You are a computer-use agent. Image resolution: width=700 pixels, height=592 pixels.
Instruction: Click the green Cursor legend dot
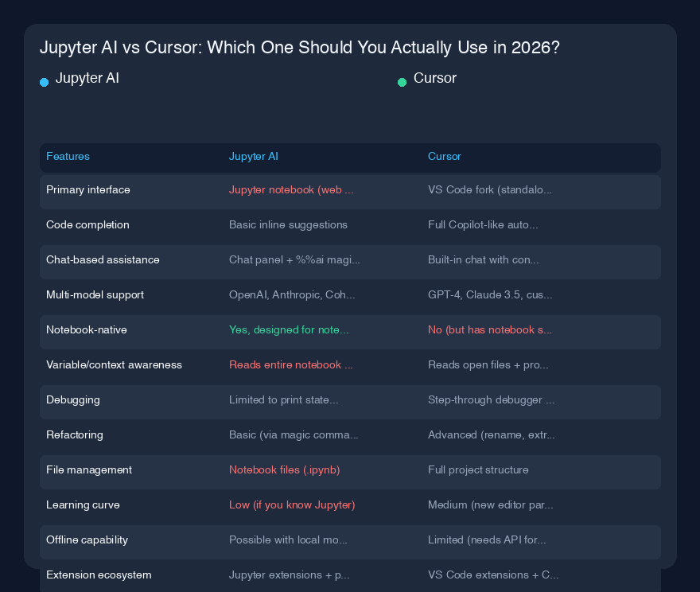(x=402, y=82)
